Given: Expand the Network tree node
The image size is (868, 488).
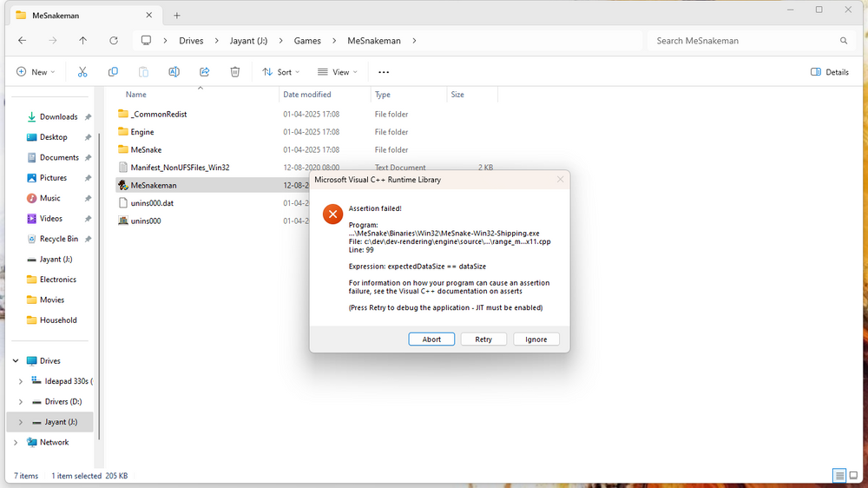Looking at the screenshot, I should (x=16, y=443).
